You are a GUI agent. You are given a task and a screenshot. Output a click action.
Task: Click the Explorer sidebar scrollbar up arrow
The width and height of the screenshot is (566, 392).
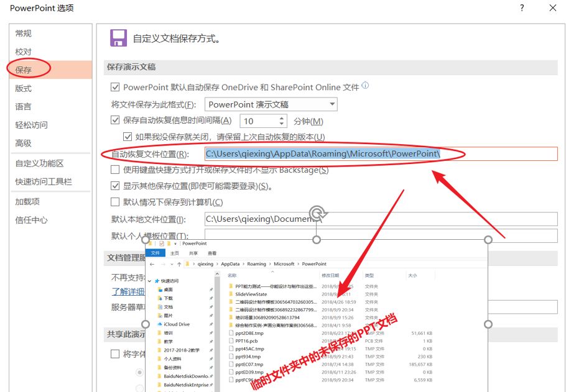point(217,274)
